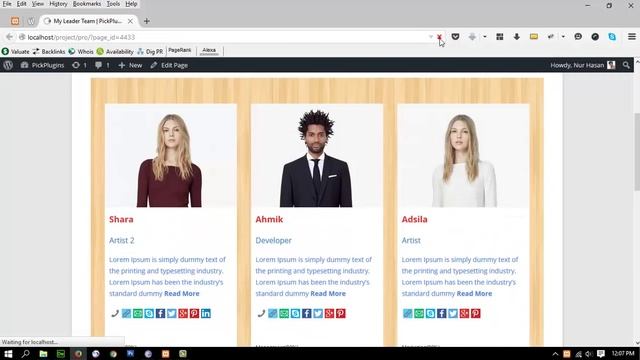Click Howdy, Nur Hasan account link
The width and height of the screenshot is (640, 360).
582,65
